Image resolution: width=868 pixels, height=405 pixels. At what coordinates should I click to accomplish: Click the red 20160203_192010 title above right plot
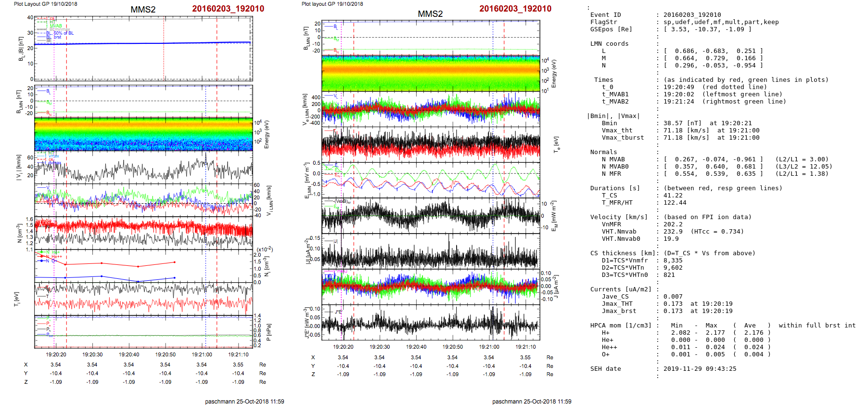(515, 9)
